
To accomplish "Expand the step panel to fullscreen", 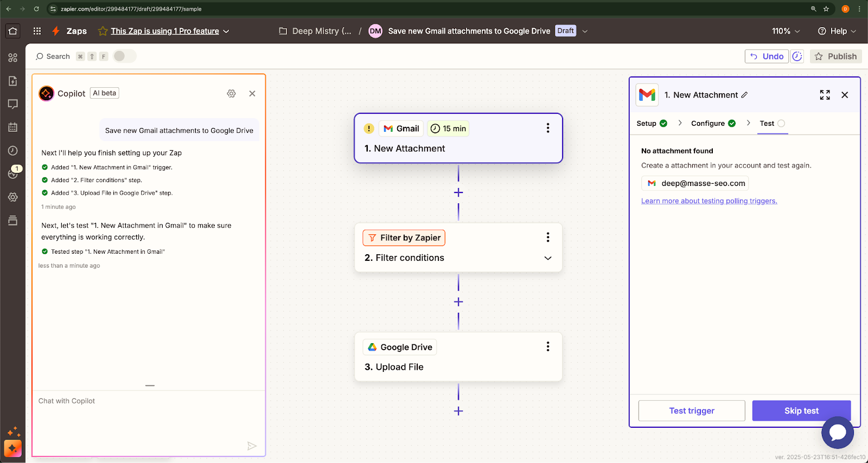I will click(x=825, y=95).
